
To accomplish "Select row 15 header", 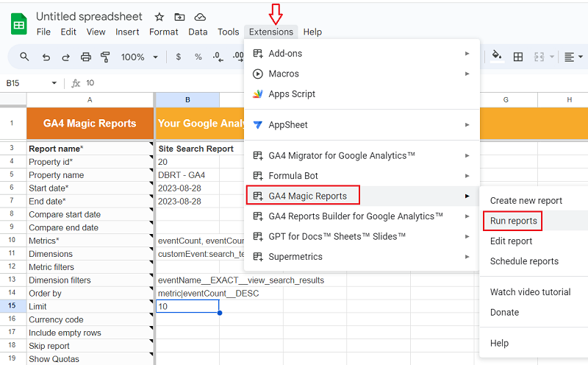I will 12,306.
